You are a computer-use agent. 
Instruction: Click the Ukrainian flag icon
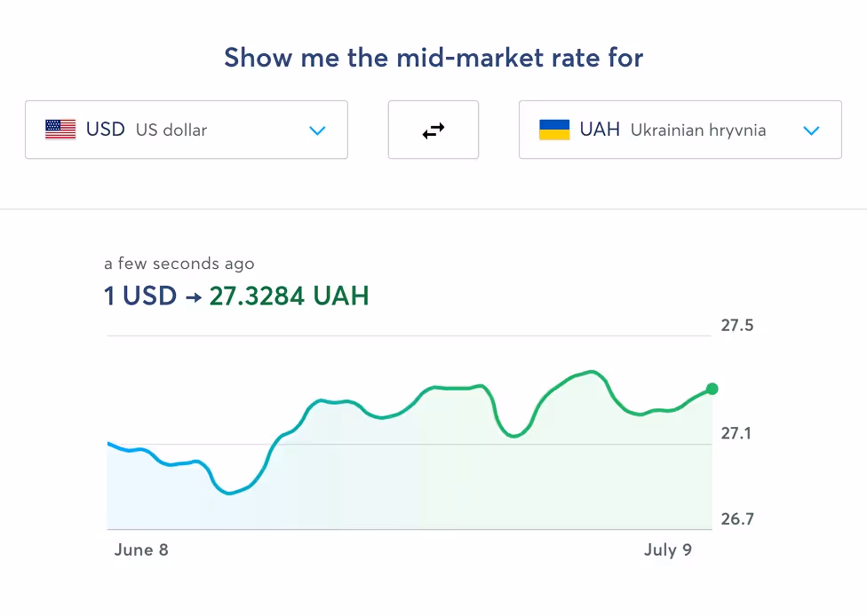coord(555,130)
